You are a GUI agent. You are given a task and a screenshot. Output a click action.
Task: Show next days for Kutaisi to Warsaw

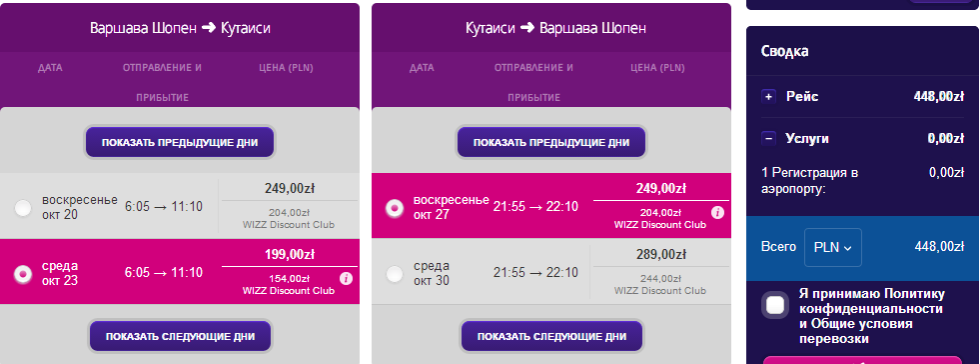[x=551, y=336]
